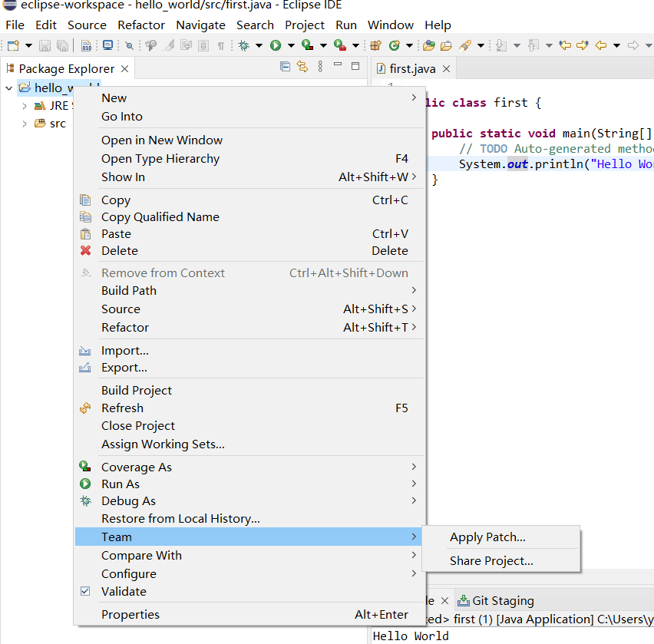Image resolution: width=654 pixels, height=644 pixels.
Task: Open the Debug As submenu
Action: click(249, 501)
